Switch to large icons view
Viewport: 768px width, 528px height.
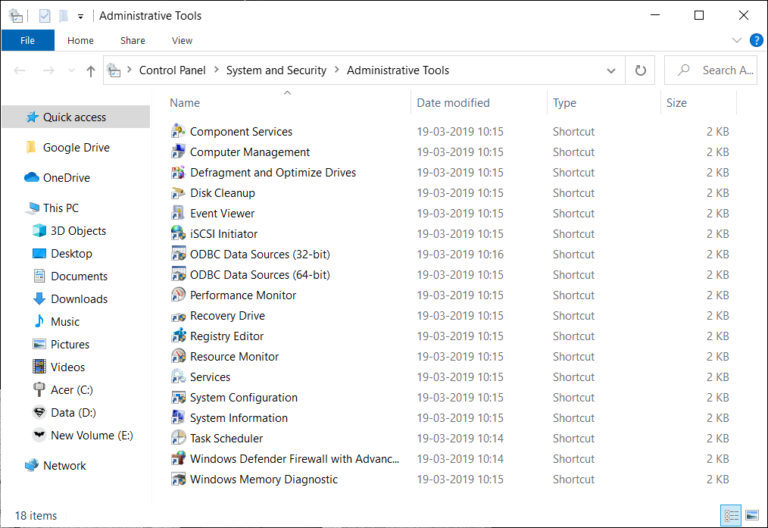tap(751, 515)
